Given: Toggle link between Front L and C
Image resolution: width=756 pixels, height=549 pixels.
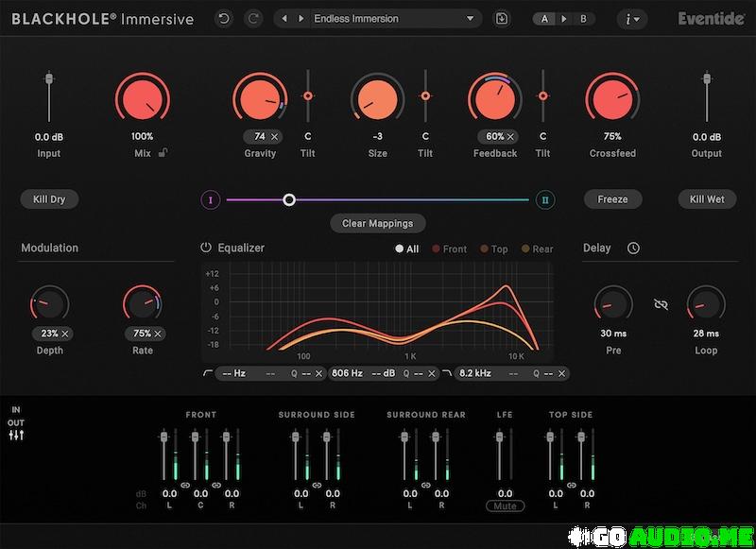Looking at the screenshot, I should (x=185, y=485).
